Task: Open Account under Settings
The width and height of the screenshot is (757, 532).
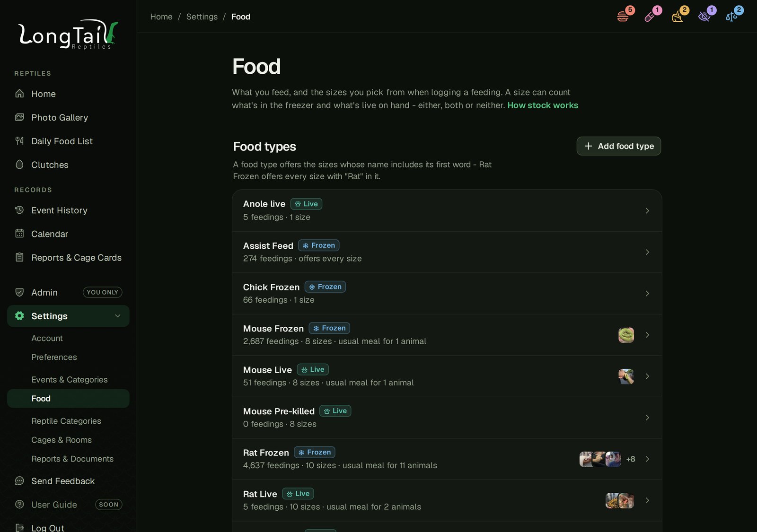Action: click(47, 338)
